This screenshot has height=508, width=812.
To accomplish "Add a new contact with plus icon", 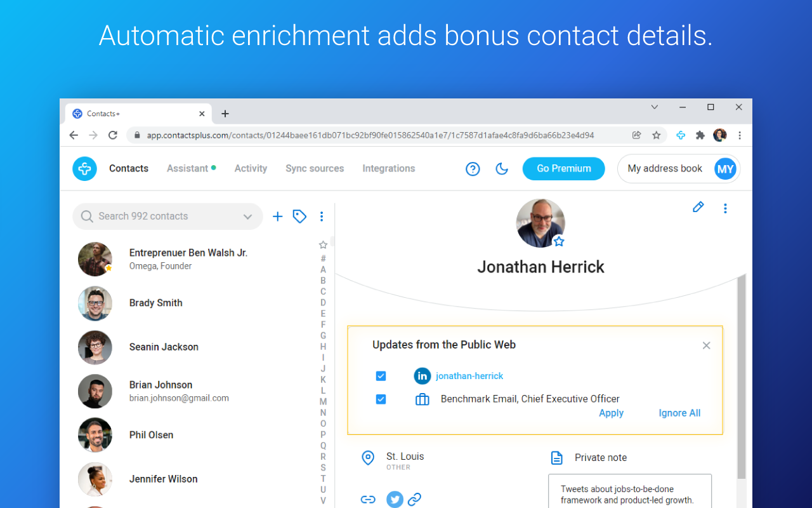I will pyautogui.click(x=277, y=217).
